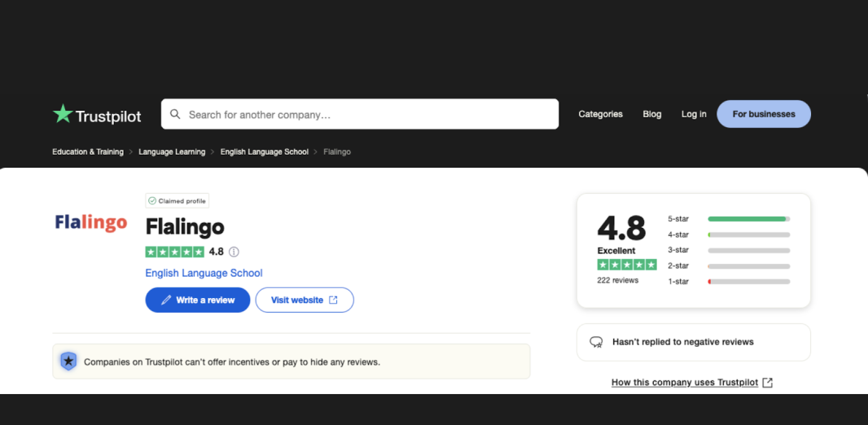Open the Blog menu item
This screenshot has width=868, height=425.
coord(652,114)
